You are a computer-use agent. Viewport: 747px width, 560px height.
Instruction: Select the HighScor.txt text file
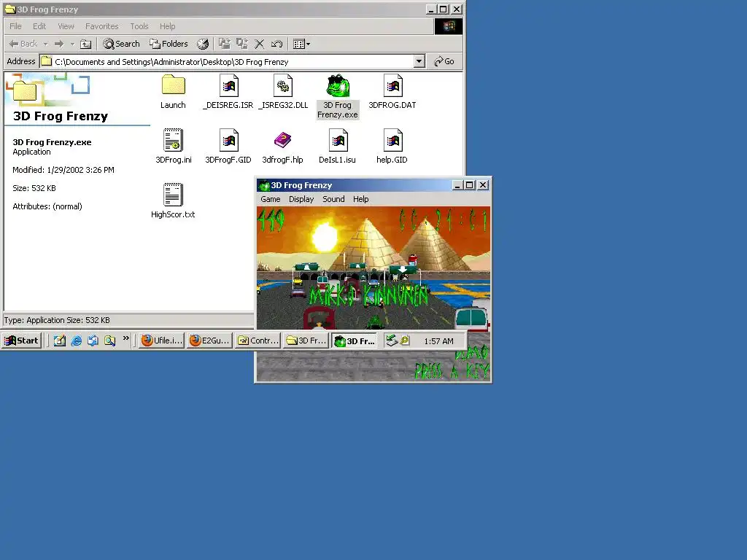[173, 201]
